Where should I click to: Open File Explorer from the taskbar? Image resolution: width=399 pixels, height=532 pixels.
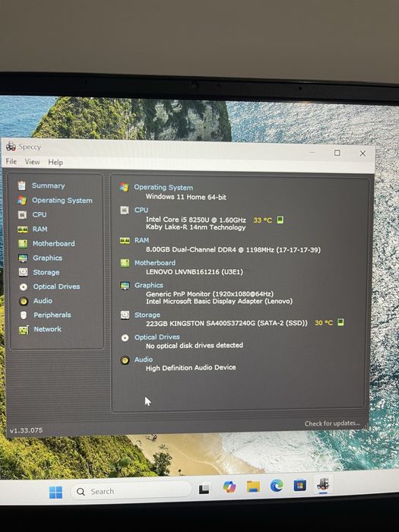pyautogui.click(x=253, y=486)
